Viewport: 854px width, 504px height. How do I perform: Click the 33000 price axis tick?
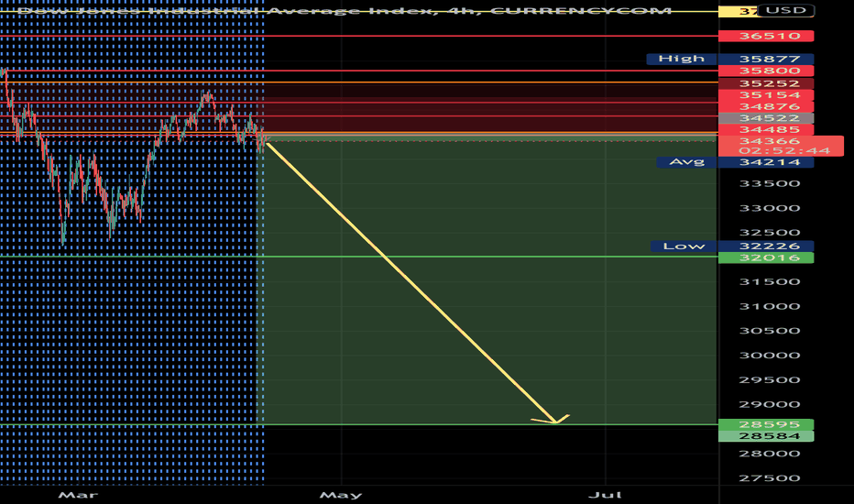(x=769, y=208)
